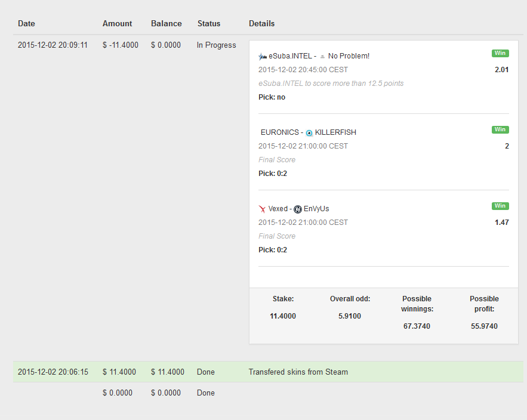527x420 pixels.
Task: Click odd value 2 for EURONICS match
Action: click(507, 146)
